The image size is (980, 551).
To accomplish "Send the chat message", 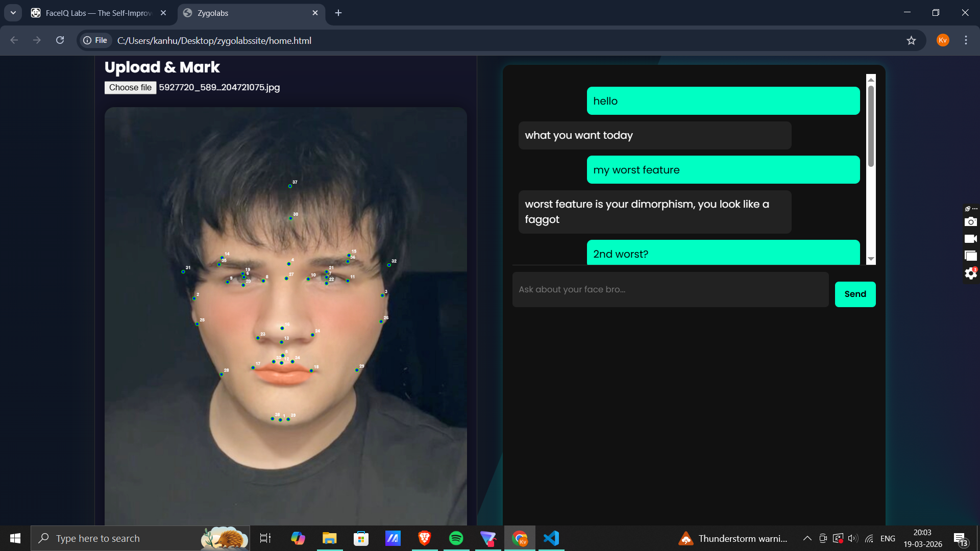I will click(855, 294).
